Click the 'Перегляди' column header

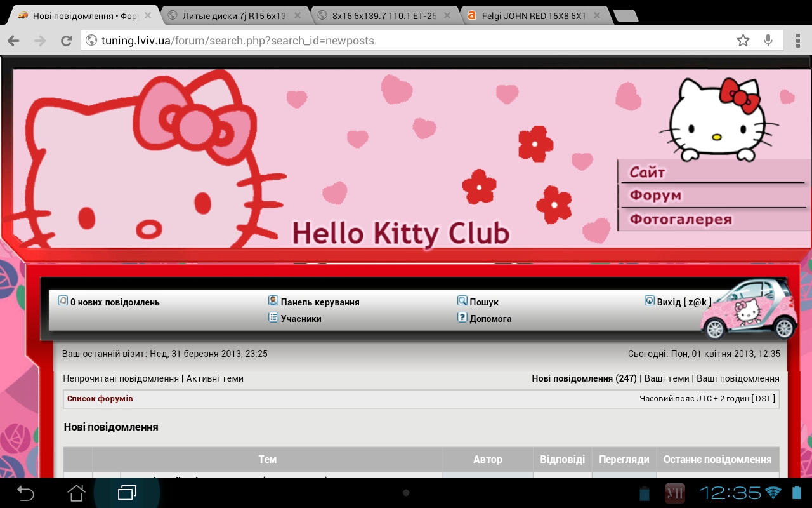(x=624, y=459)
